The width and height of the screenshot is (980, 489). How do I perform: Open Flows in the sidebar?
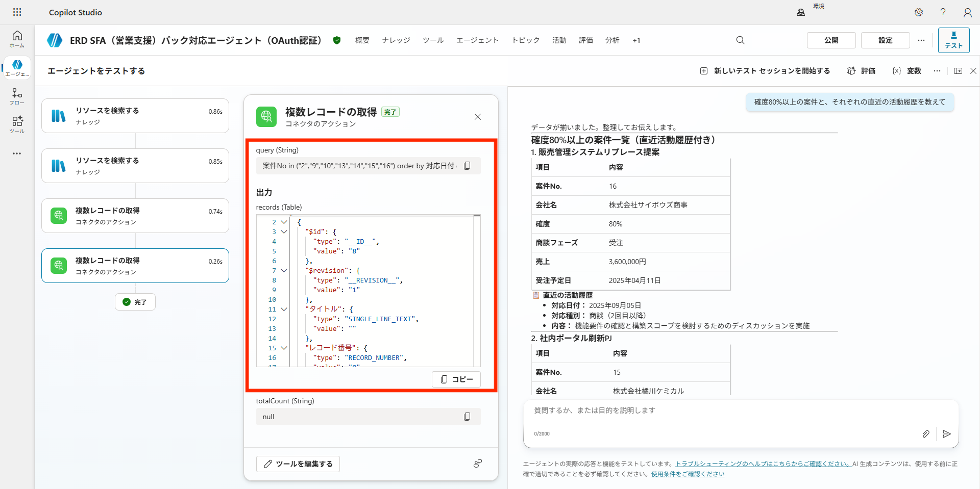click(17, 96)
